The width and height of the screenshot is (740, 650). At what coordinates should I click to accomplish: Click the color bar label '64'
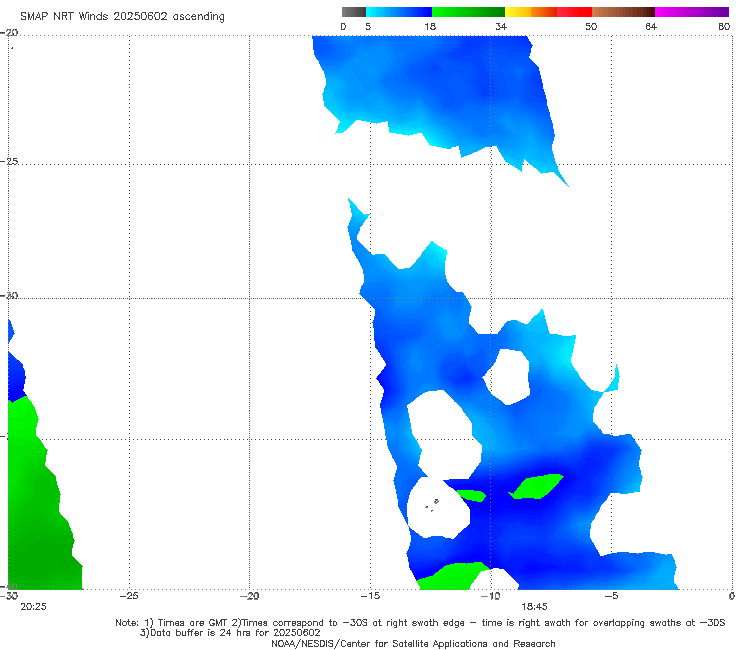coord(651,27)
